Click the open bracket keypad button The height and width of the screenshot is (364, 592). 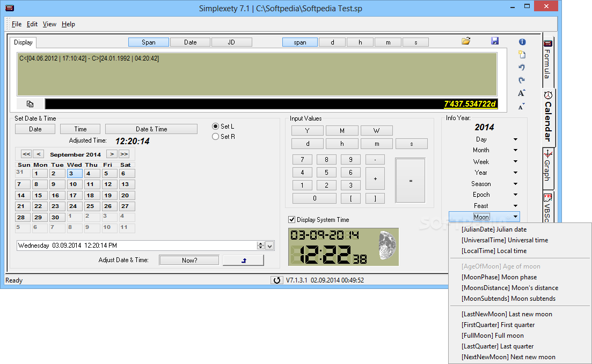tap(350, 198)
